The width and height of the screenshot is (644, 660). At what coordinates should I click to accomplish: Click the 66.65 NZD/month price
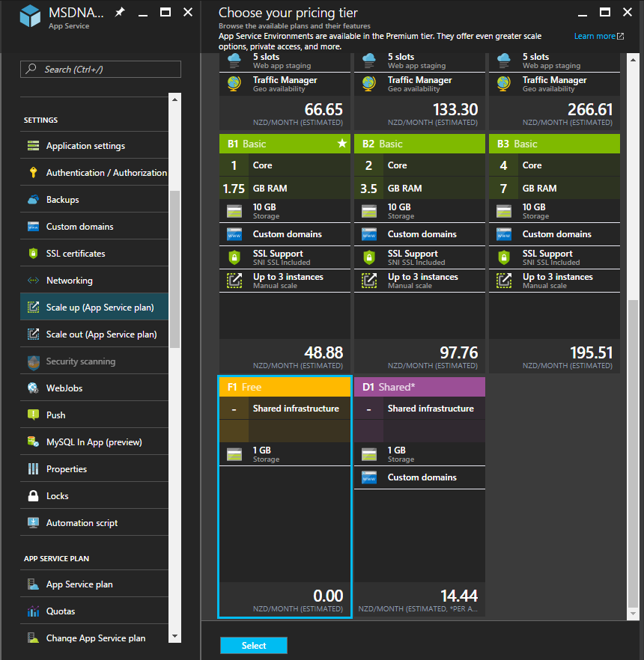[x=323, y=109]
